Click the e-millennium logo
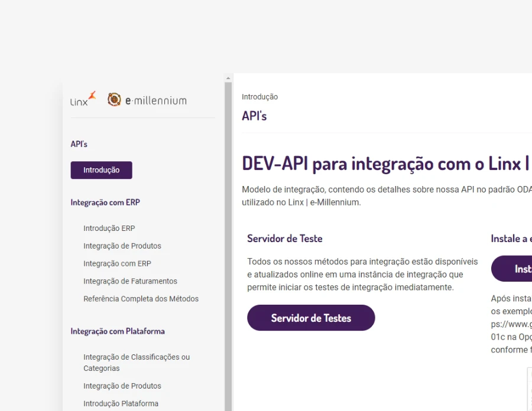Screen dimensions: 532x411 tap(147, 100)
